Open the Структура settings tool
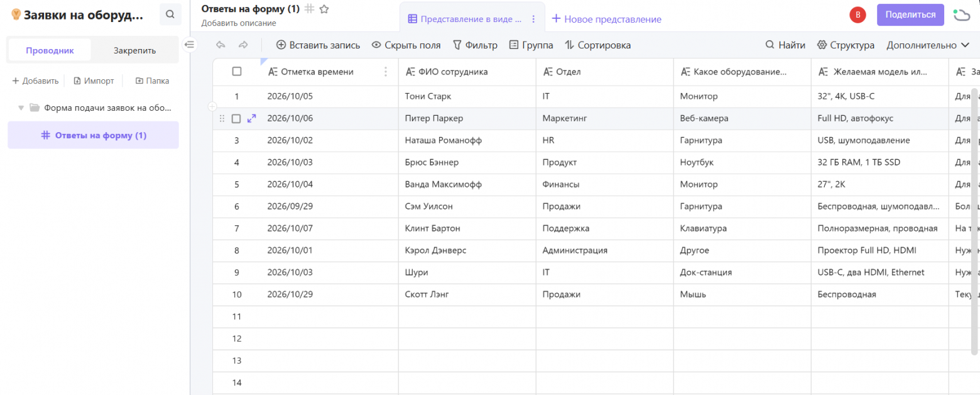Screen dimensions: 980x395 [x=846, y=45]
